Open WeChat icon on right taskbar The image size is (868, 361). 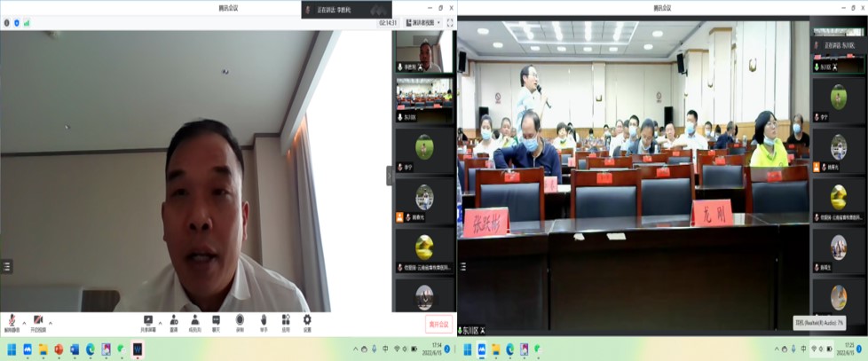(x=537, y=349)
